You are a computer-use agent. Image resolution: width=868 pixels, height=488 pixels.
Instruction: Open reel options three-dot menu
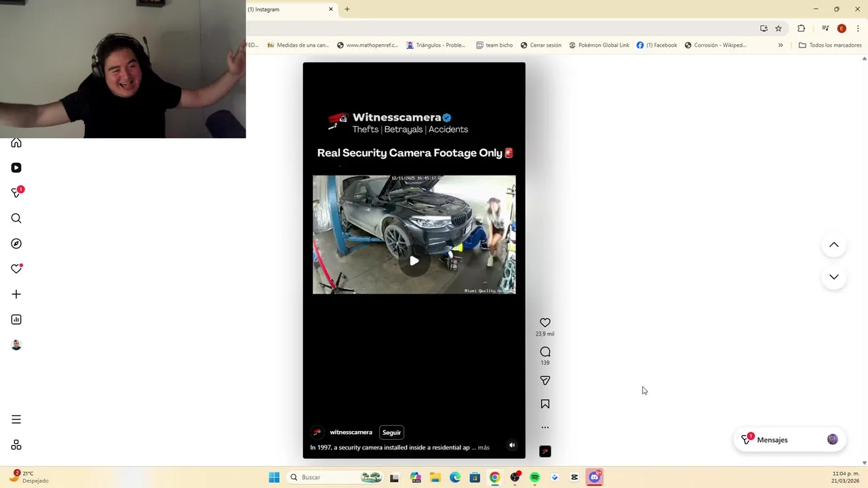click(x=545, y=428)
